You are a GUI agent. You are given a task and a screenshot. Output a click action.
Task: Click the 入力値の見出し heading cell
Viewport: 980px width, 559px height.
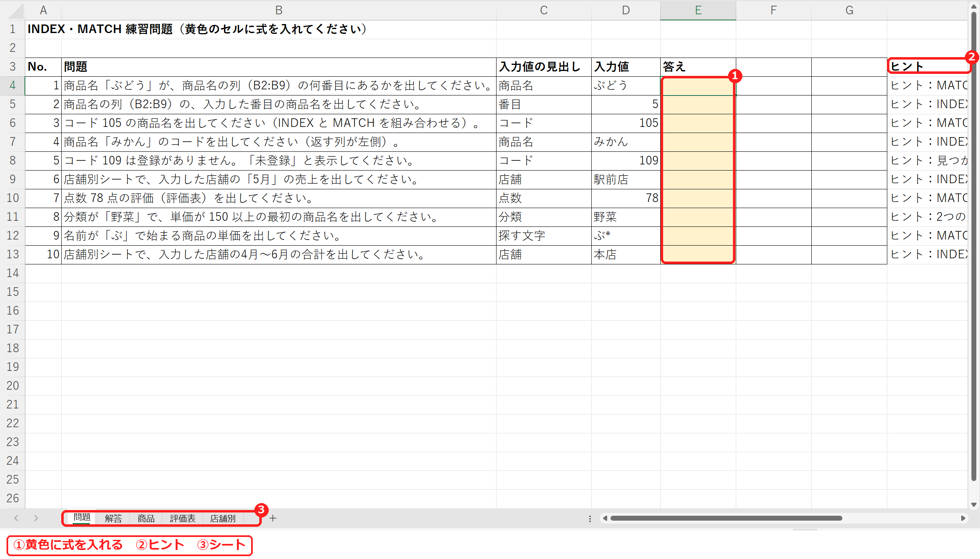544,67
